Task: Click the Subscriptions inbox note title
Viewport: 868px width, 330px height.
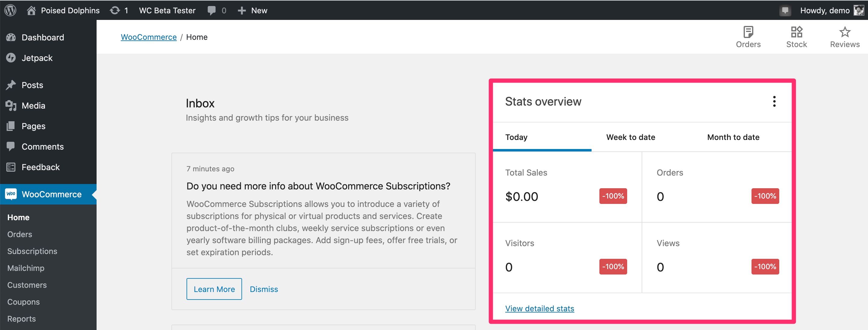Action: coord(318,186)
